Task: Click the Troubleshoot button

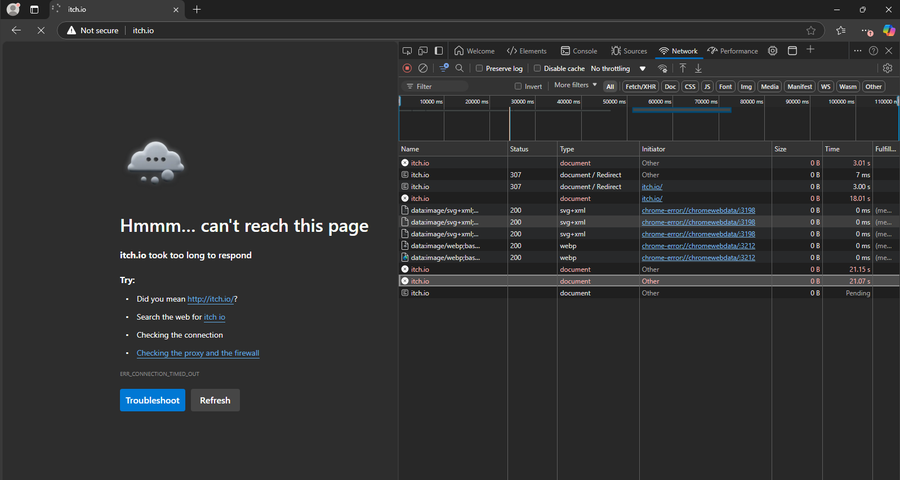Action: (x=153, y=400)
